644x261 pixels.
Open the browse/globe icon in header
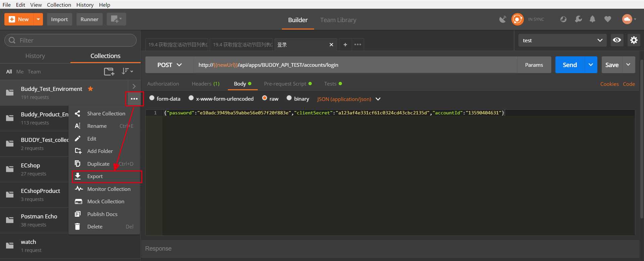563,19
